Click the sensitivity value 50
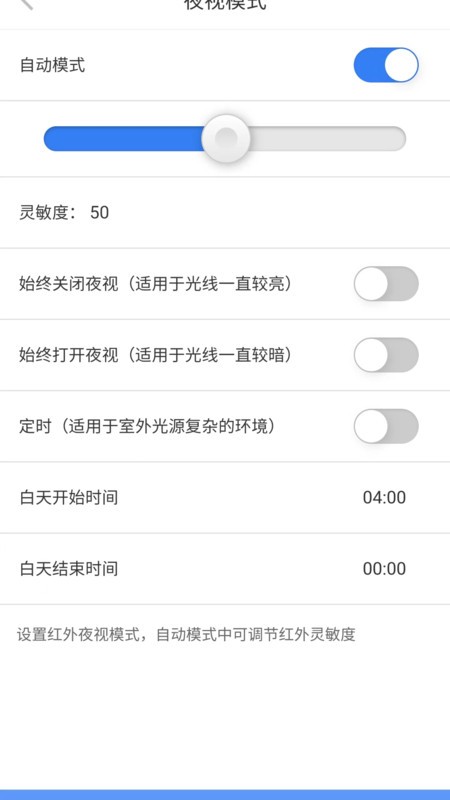450x800 pixels. click(x=99, y=213)
